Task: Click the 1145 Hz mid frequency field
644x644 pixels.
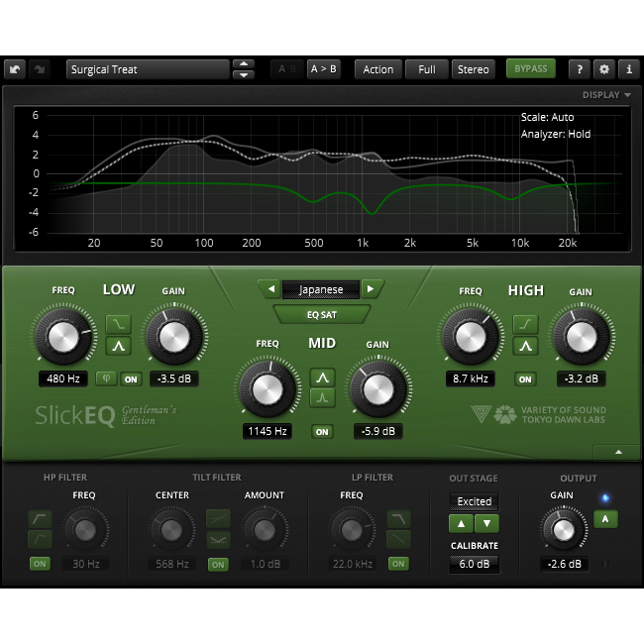Action: [268, 431]
